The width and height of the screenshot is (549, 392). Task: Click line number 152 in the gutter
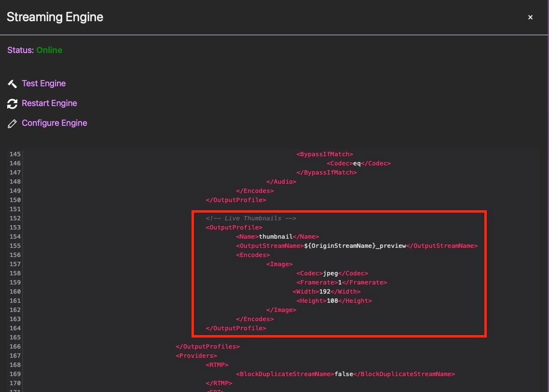point(15,218)
